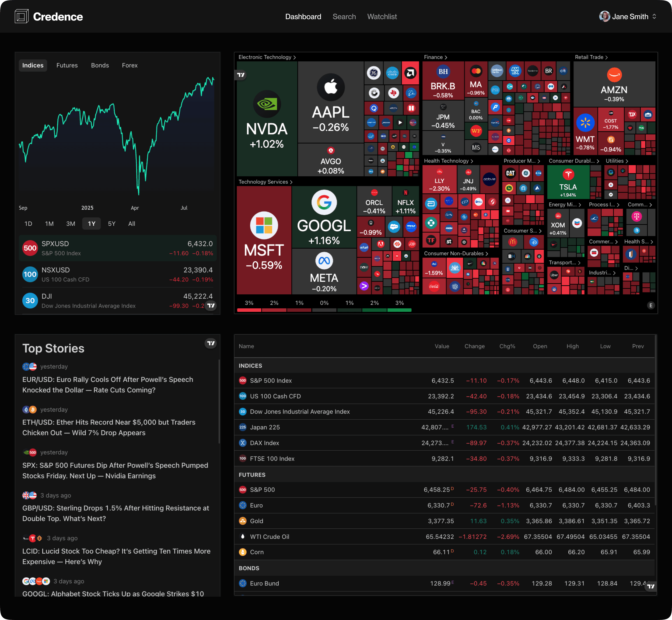The width and height of the screenshot is (672, 620).
Task: Click the TradingView logo in the heatmap corner
Action: [x=241, y=75]
